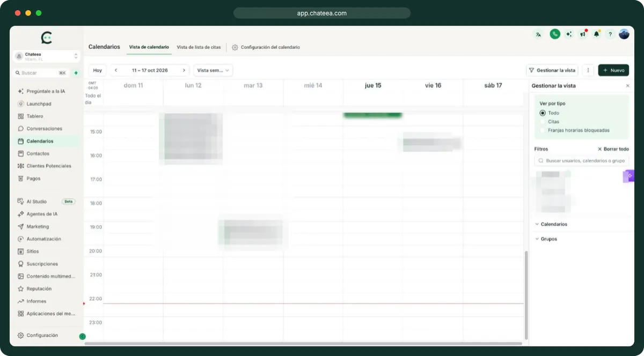Open the Vista semanal view dropdown

point(213,70)
